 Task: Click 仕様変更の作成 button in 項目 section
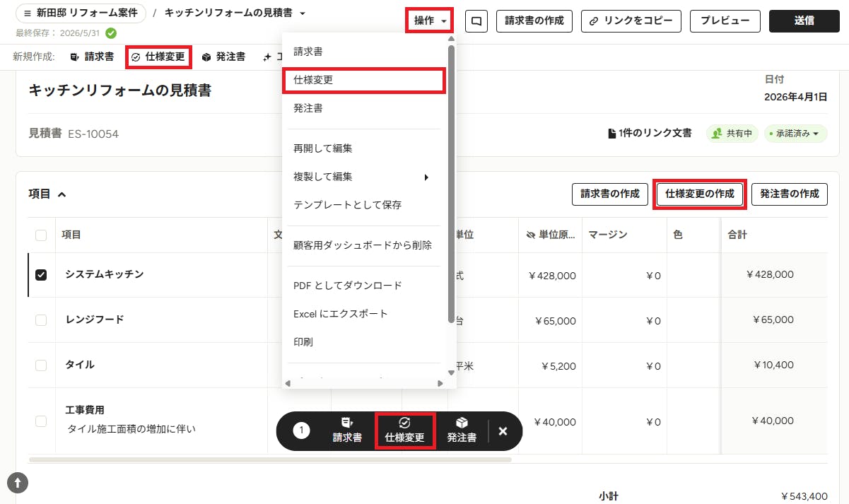tap(700, 194)
